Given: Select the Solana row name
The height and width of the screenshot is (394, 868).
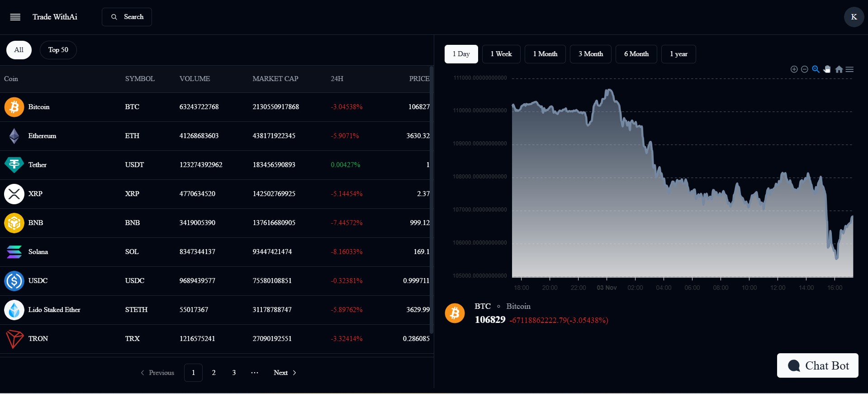Looking at the screenshot, I should coord(38,252).
